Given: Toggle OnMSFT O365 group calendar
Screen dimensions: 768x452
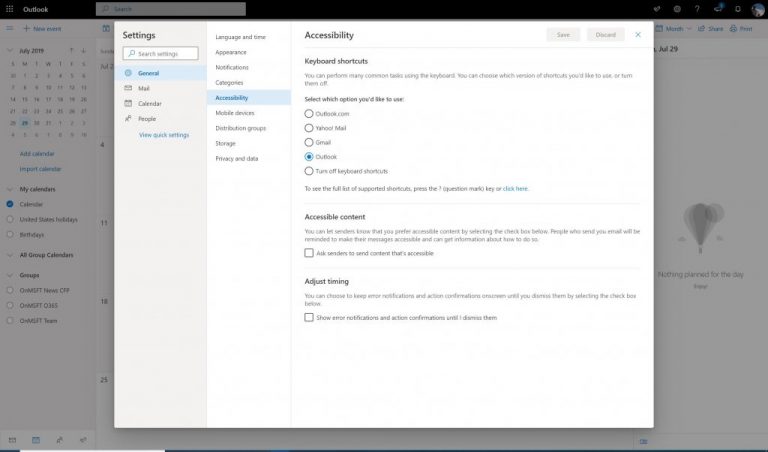Looking at the screenshot, I should [x=10, y=305].
